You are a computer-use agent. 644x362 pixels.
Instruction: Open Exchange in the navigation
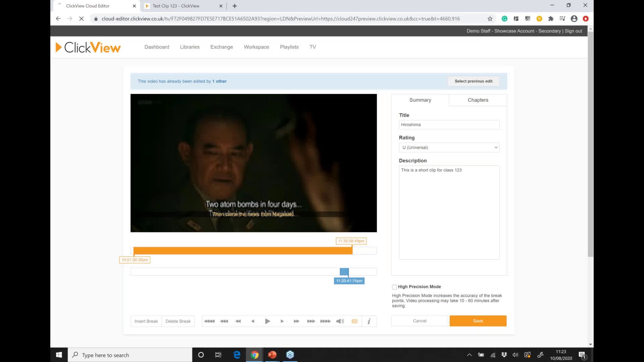(222, 47)
